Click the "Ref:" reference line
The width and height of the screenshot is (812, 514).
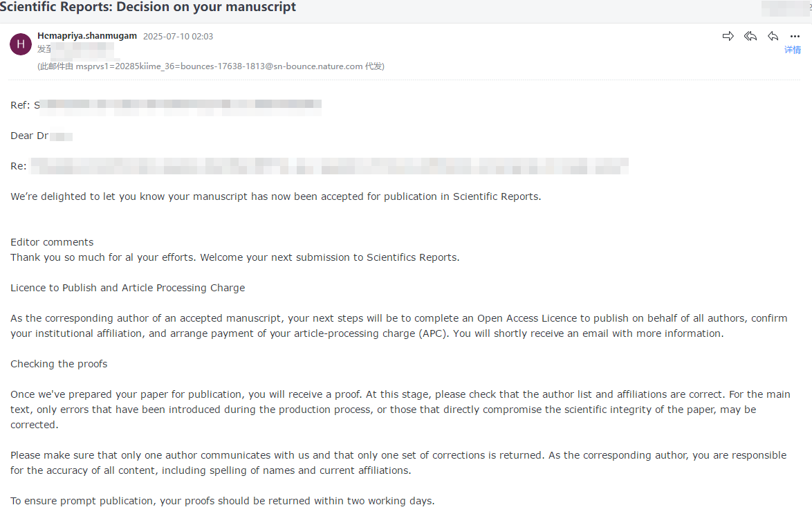(x=166, y=105)
